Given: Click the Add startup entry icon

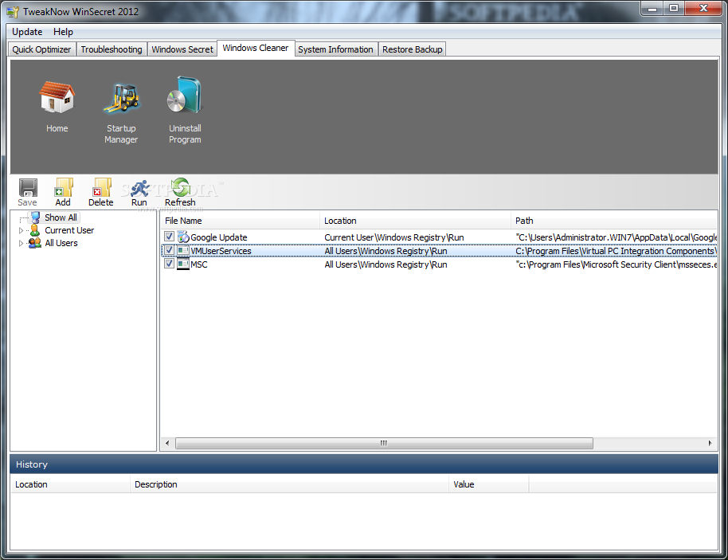Looking at the screenshot, I should click(x=64, y=187).
